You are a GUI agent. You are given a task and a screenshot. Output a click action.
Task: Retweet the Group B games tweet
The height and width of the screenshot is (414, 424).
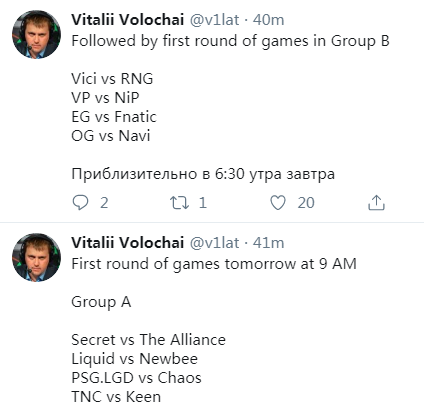click(179, 203)
